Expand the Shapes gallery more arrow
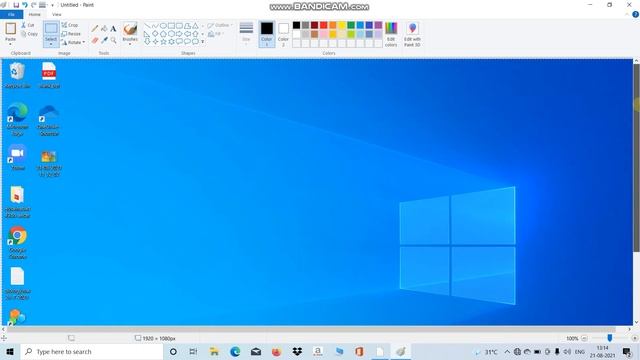The width and height of the screenshot is (640, 360). click(x=202, y=42)
